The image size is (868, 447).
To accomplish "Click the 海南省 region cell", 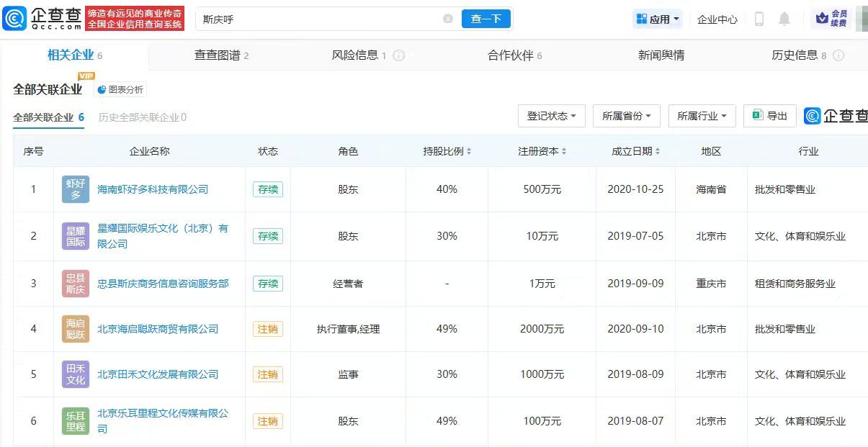I will click(711, 189).
